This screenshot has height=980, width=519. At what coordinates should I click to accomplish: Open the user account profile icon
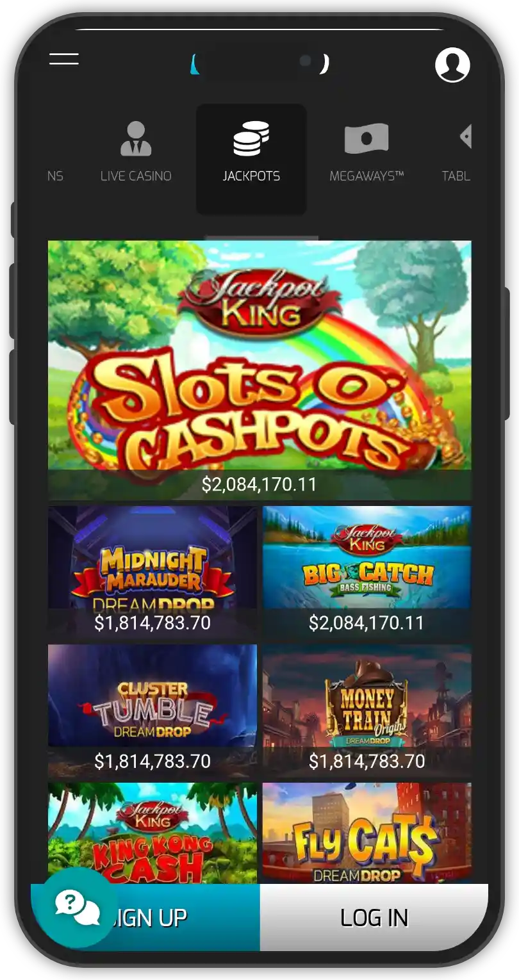pyautogui.click(x=452, y=64)
